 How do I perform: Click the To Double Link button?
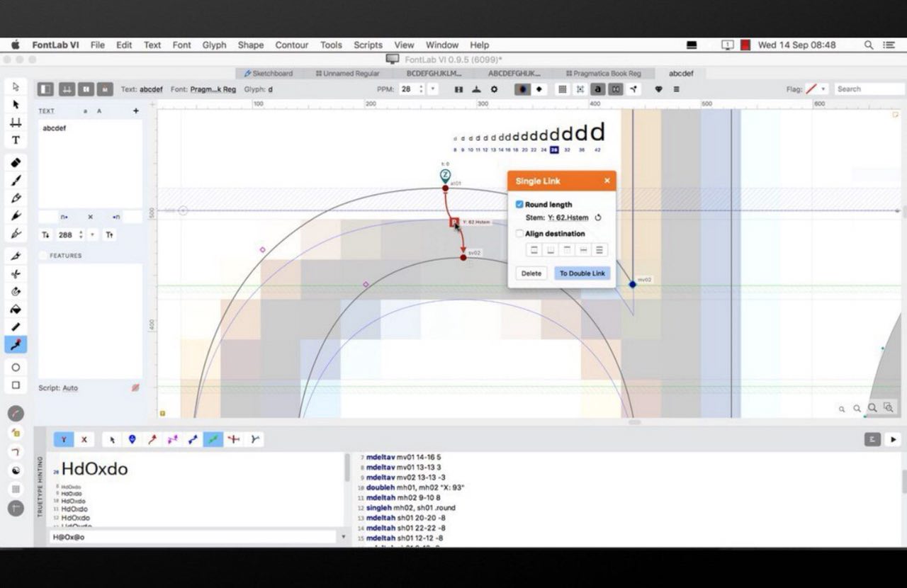582,273
